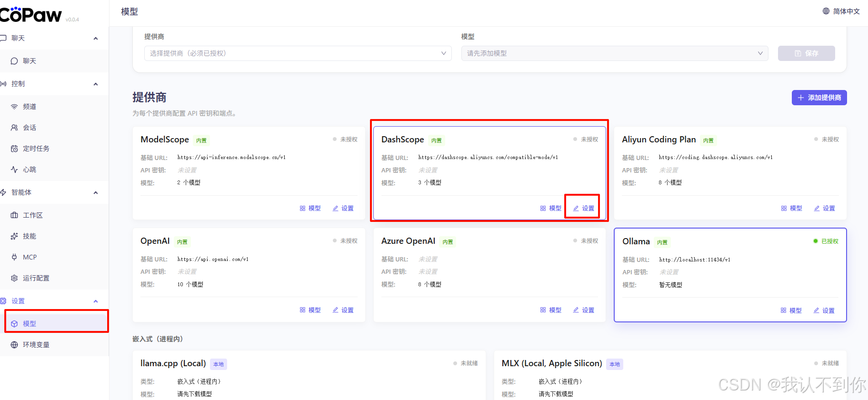
Task: Click the Ollama localhost URL text
Action: (695, 260)
